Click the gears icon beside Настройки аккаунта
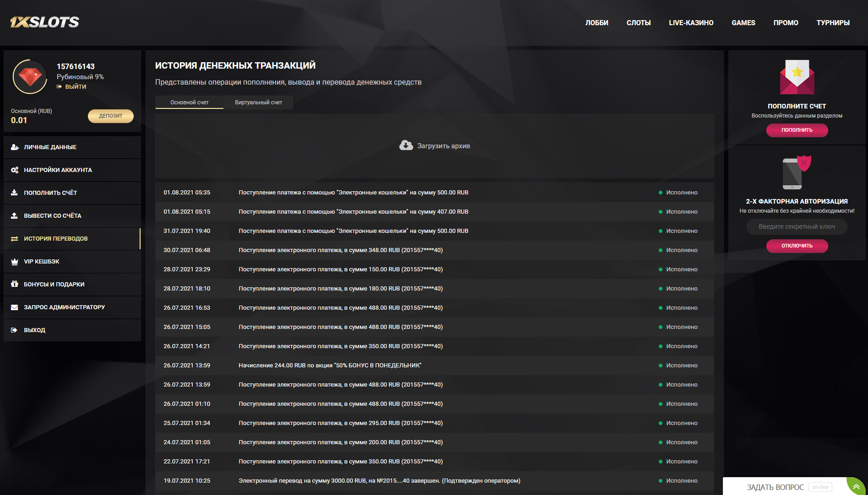This screenshot has height=495, width=868. [15, 170]
